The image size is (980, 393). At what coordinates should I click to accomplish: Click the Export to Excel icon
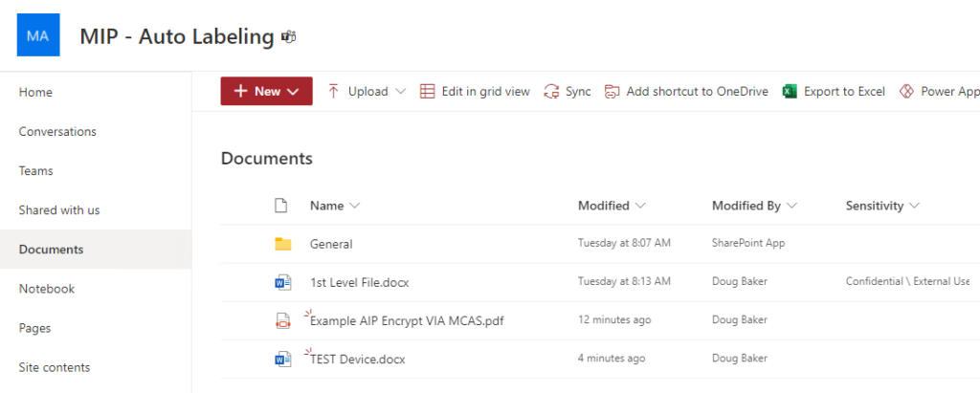[790, 92]
